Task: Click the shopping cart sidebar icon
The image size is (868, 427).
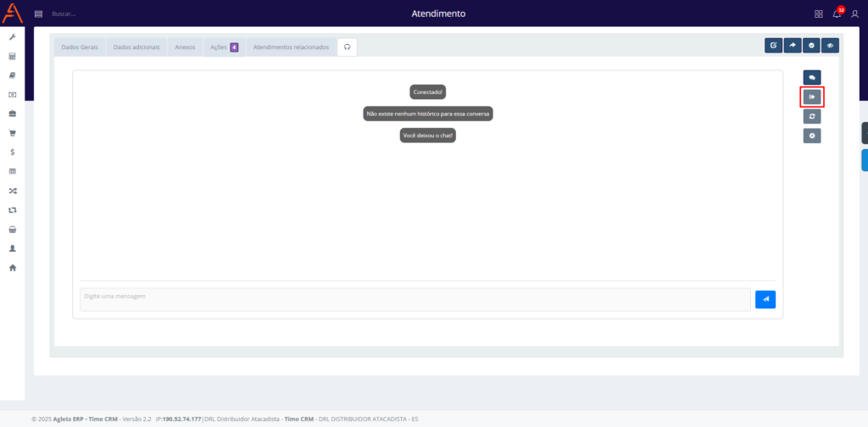Action: coord(12,133)
